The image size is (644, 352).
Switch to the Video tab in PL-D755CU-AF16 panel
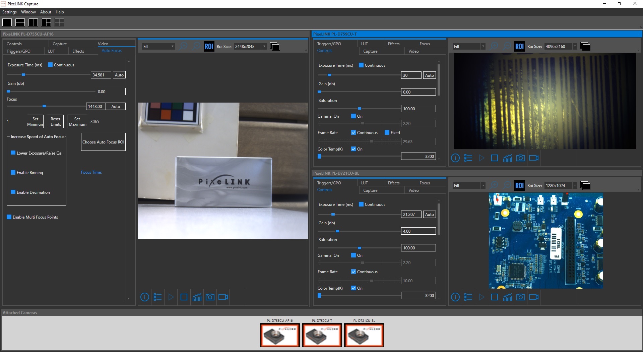(103, 44)
